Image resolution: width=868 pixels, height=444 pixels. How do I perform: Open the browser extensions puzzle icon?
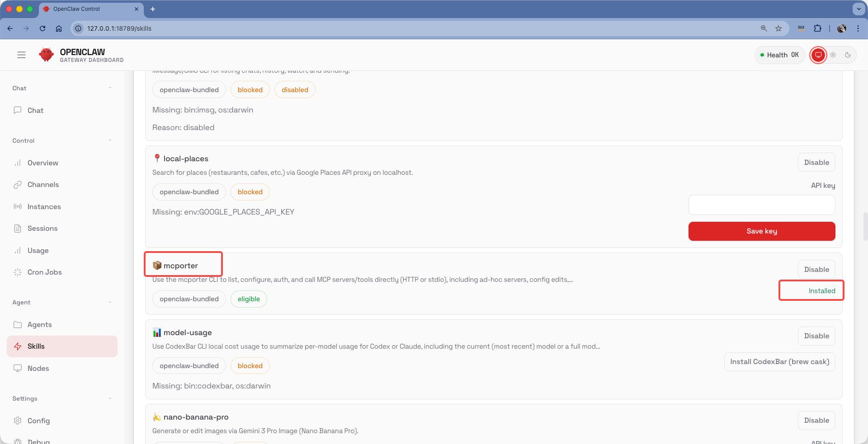(x=817, y=28)
